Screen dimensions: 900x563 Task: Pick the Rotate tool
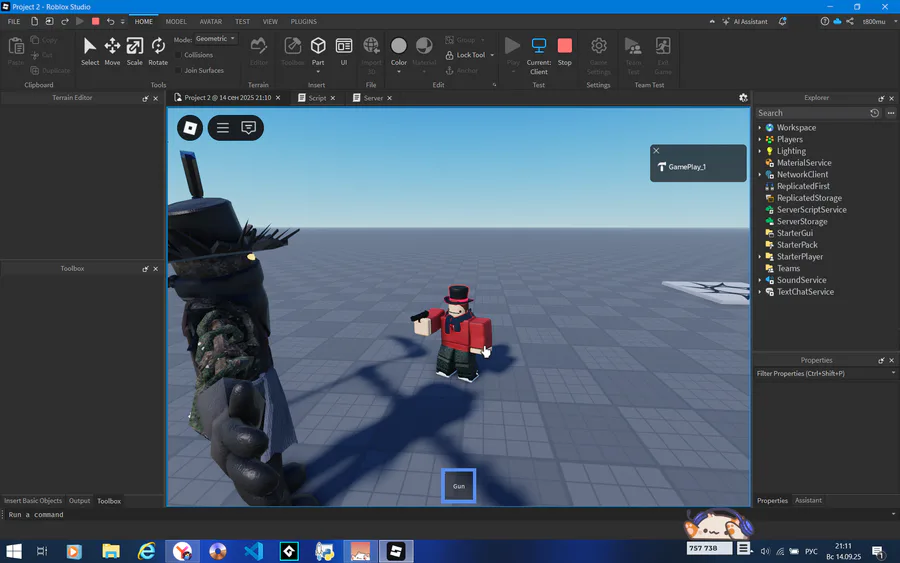pyautogui.click(x=158, y=52)
